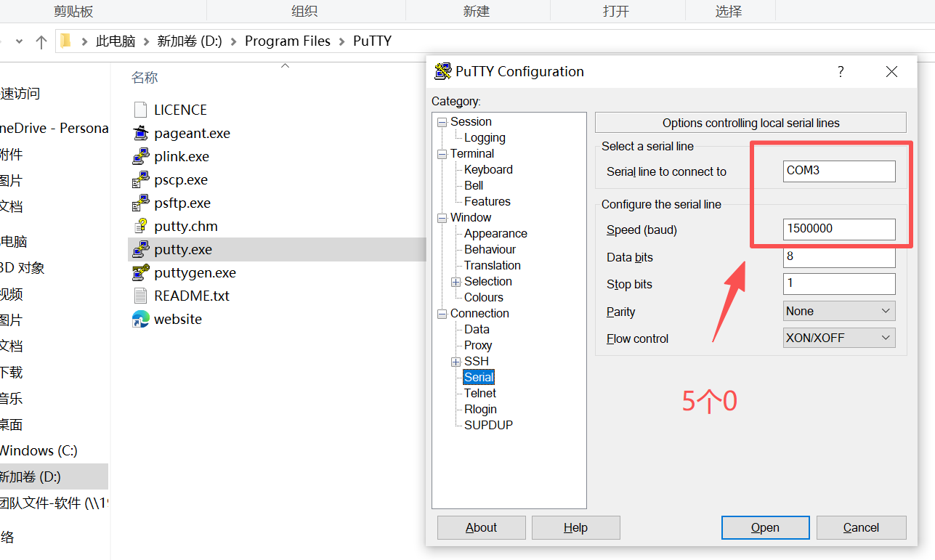935x560 pixels.
Task: Click the folder icon in the address bar
Action: [66, 41]
